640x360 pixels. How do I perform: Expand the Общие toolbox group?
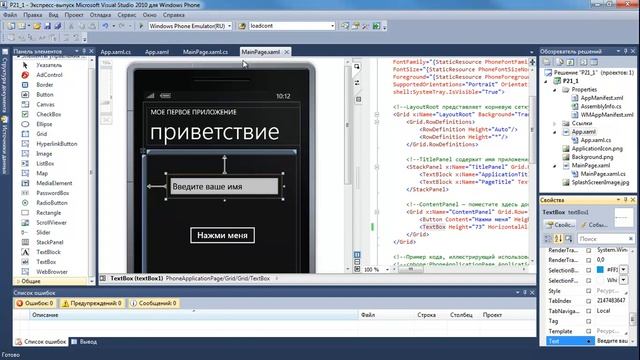[18, 281]
